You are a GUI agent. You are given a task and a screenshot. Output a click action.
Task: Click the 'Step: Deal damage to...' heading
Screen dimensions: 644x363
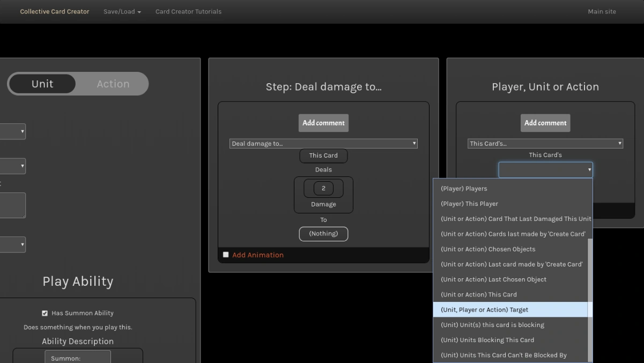coord(323,87)
